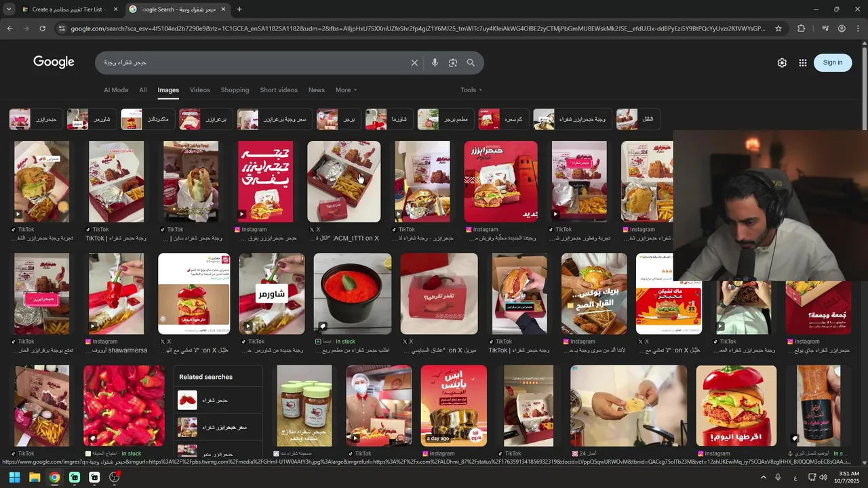The image size is (868, 488).
Task: Close the Google Search tab
Action: (223, 9)
